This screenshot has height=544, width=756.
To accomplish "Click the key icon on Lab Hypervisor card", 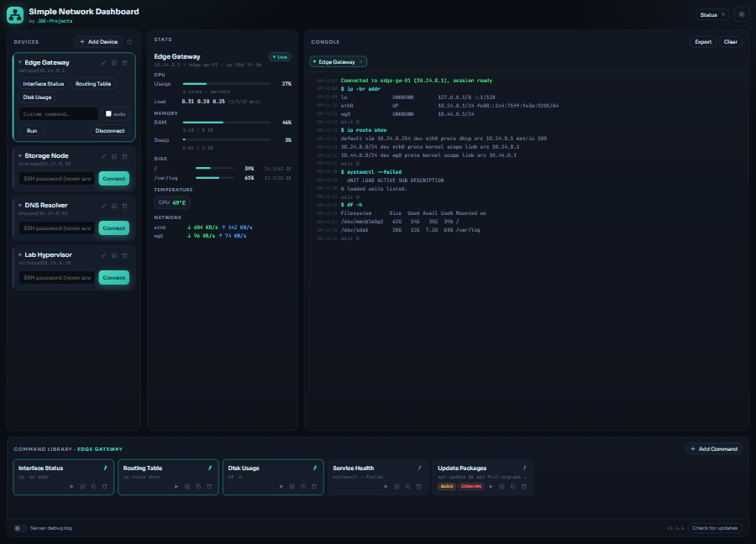I will (x=103, y=256).
